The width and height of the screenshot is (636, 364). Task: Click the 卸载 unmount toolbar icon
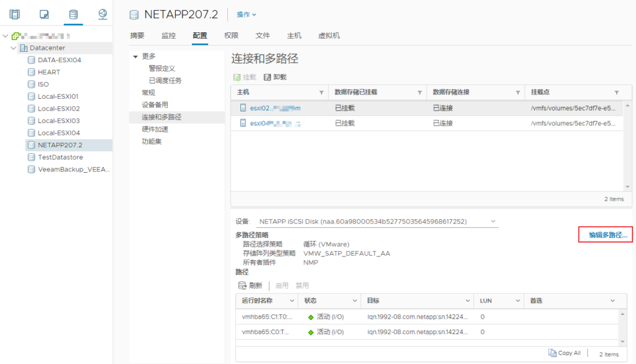tap(268, 77)
